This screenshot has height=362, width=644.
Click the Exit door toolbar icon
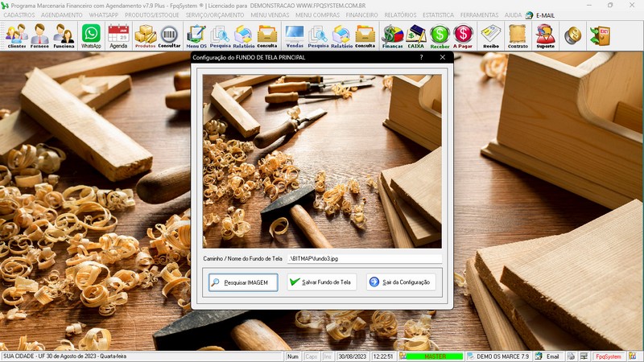[600, 35]
